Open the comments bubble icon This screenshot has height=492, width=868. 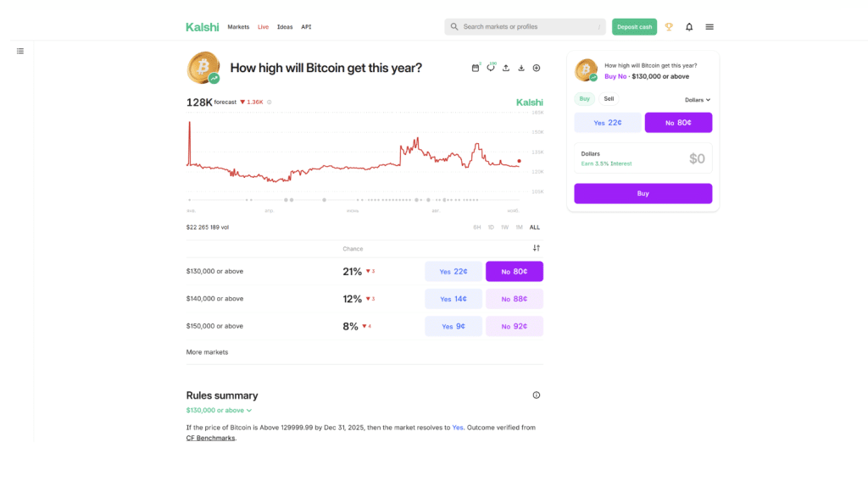tap(491, 68)
